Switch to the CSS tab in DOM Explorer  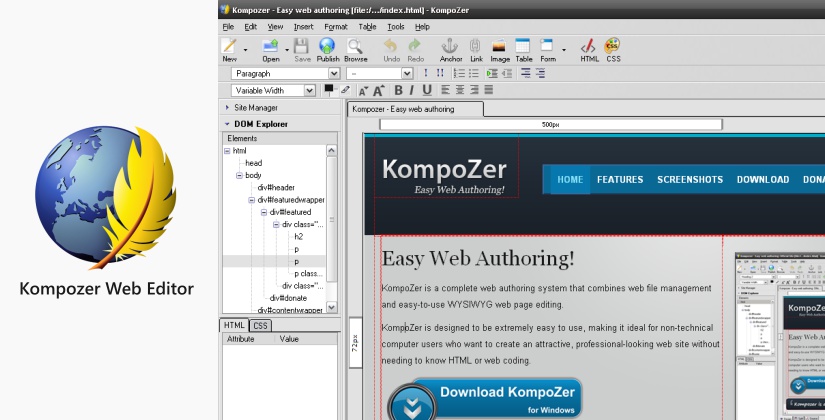(x=260, y=325)
